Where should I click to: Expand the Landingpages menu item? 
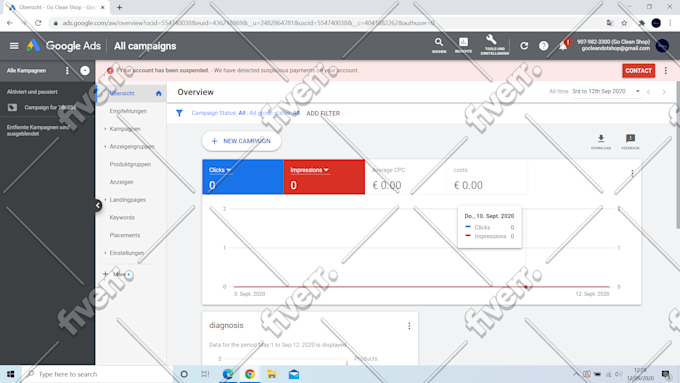(x=128, y=200)
